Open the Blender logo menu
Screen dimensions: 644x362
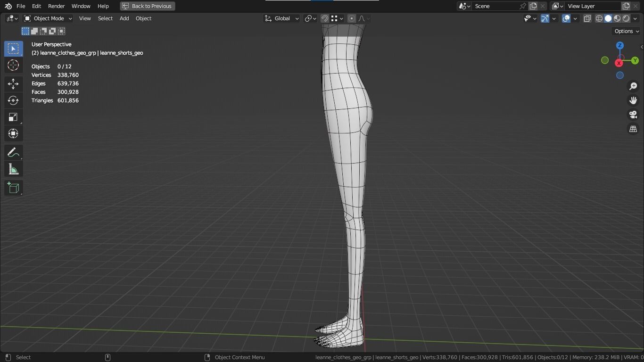8,6
